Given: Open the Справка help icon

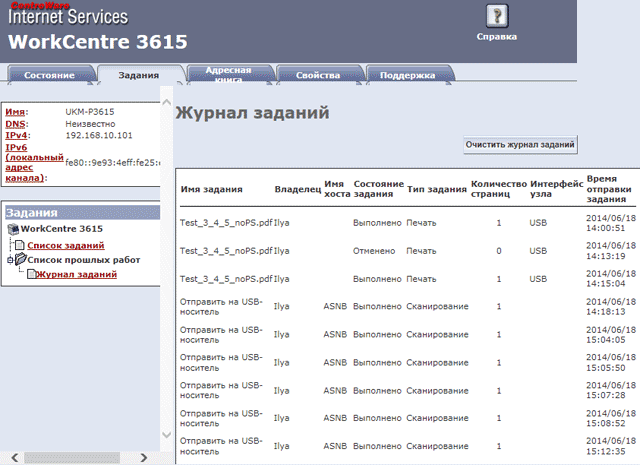Looking at the screenshot, I should tap(496, 17).
